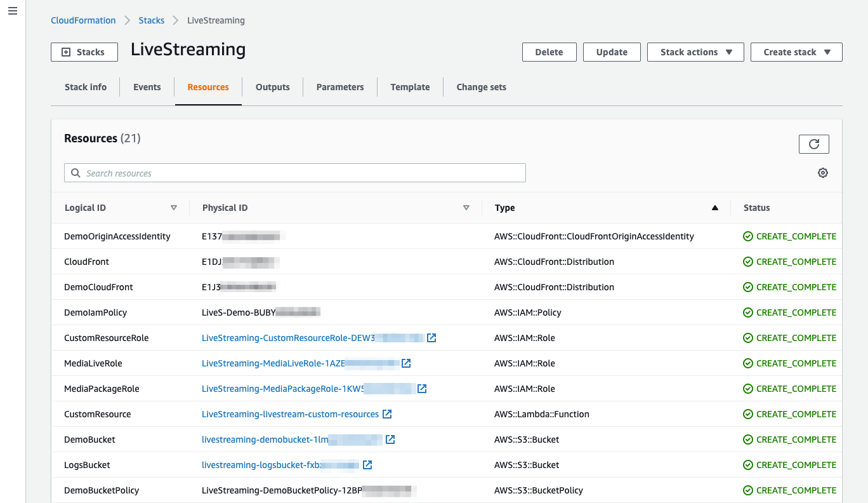This screenshot has width=868, height=503.
Task: Click LiveS-Demo-BUBY policy physical ID
Action: (261, 312)
